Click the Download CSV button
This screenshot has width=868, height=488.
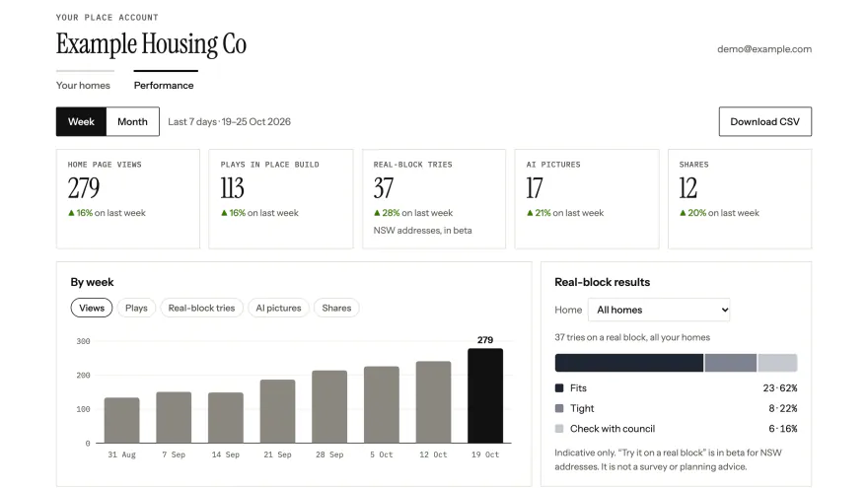click(x=765, y=121)
